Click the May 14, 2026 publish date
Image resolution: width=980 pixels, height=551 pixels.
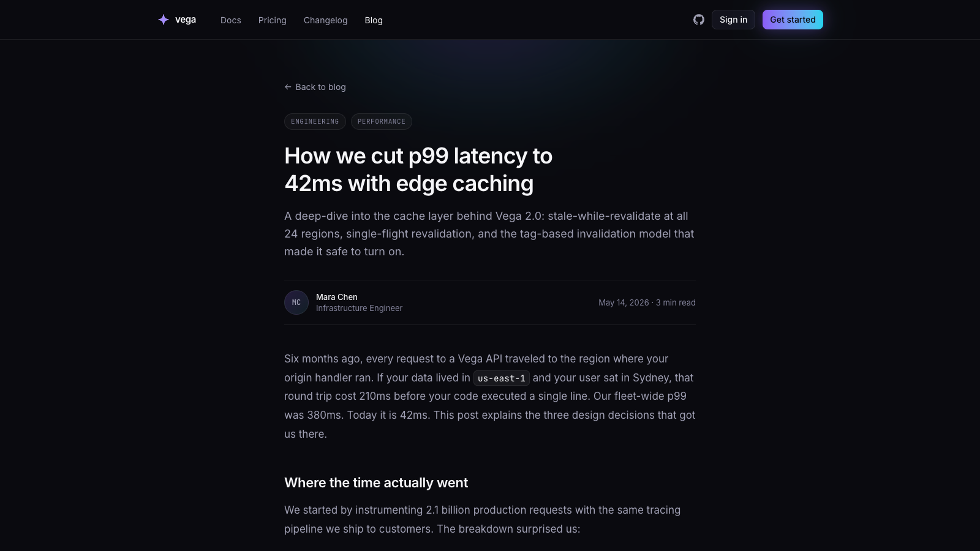[624, 302]
